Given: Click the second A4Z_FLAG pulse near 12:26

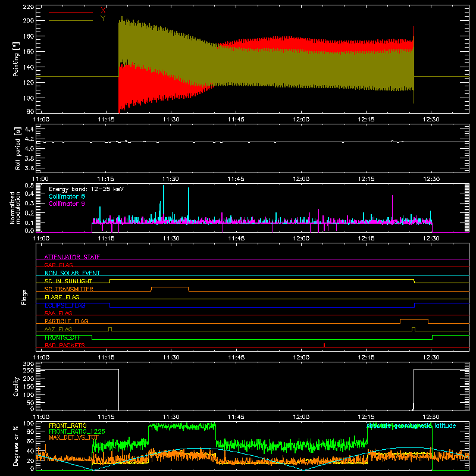Looking at the screenshot, I should click(413, 329).
